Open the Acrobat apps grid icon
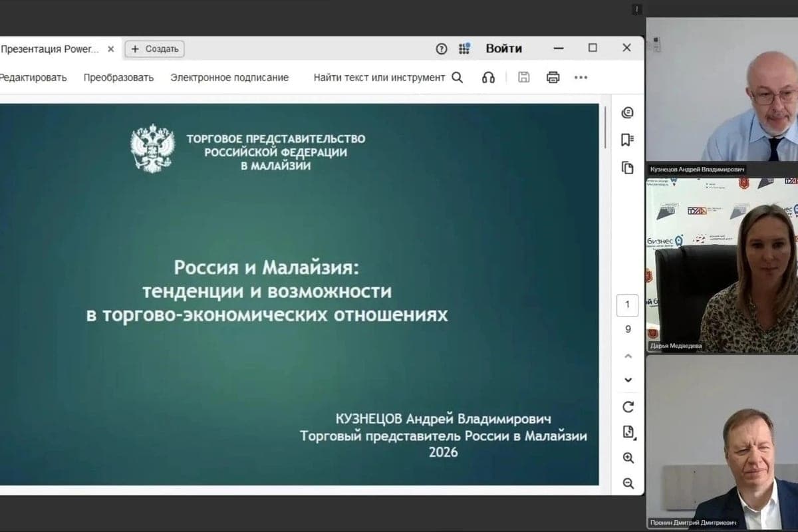This screenshot has height=532, width=798. pyautogui.click(x=464, y=49)
